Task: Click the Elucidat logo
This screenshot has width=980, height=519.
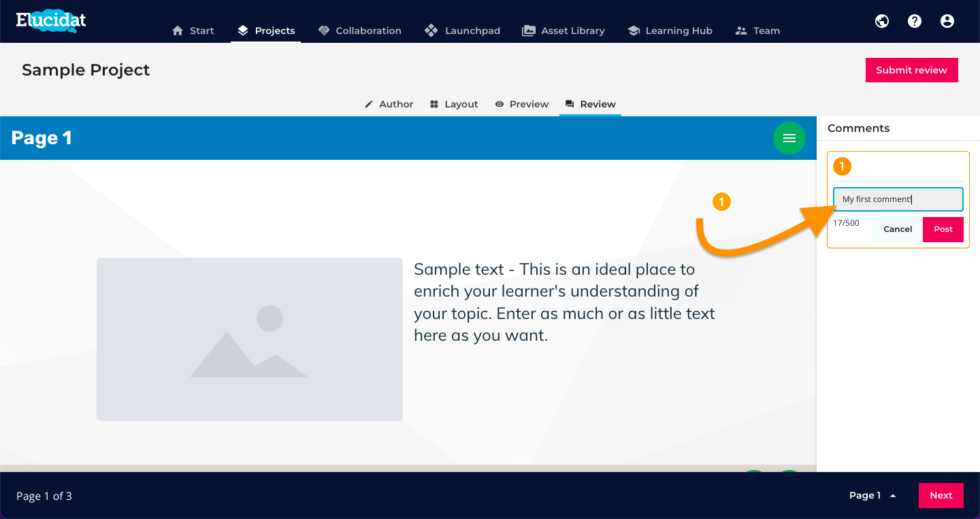Action: (x=51, y=20)
